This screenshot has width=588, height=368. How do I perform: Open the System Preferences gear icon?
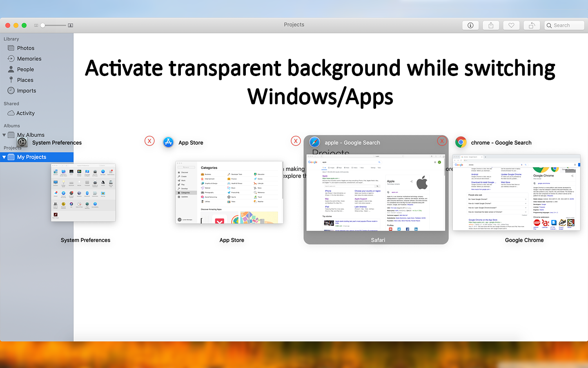pyautogui.click(x=22, y=142)
